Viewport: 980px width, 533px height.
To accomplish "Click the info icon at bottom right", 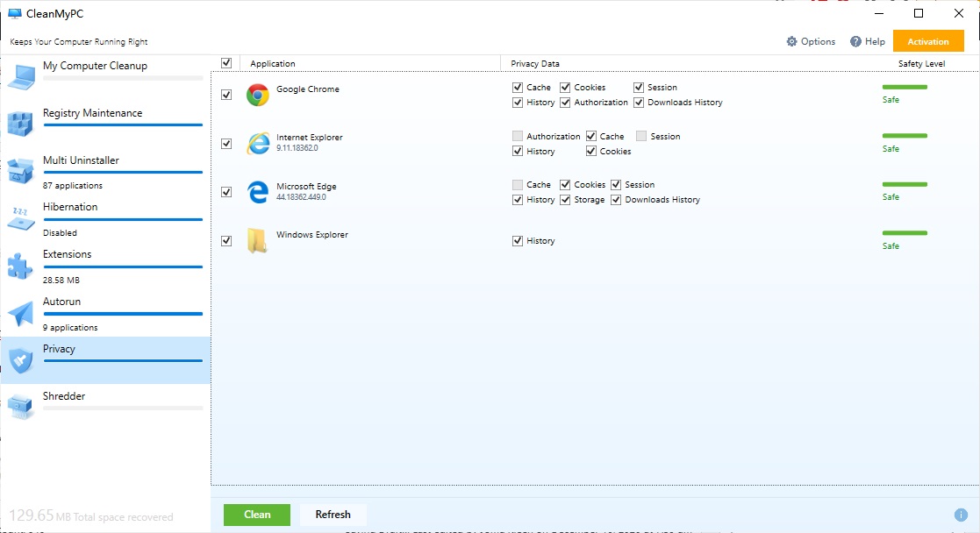I will [x=961, y=515].
